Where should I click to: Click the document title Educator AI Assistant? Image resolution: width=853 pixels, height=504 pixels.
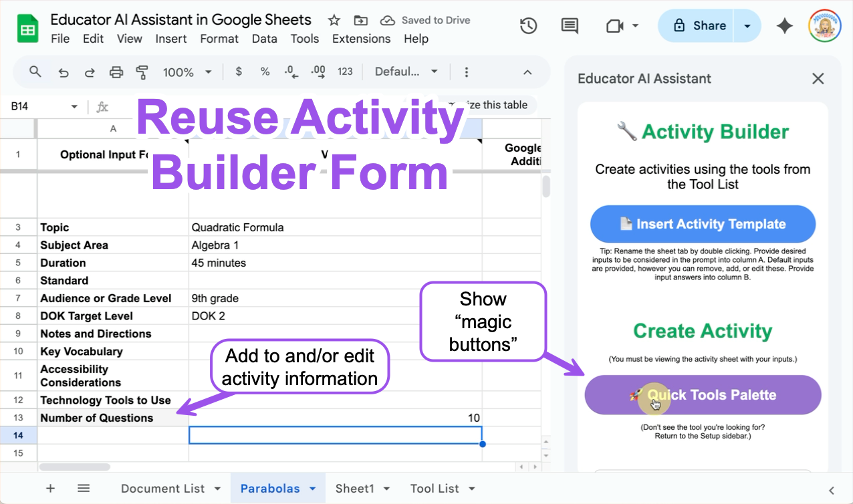pyautogui.click(x=181, y=19)
